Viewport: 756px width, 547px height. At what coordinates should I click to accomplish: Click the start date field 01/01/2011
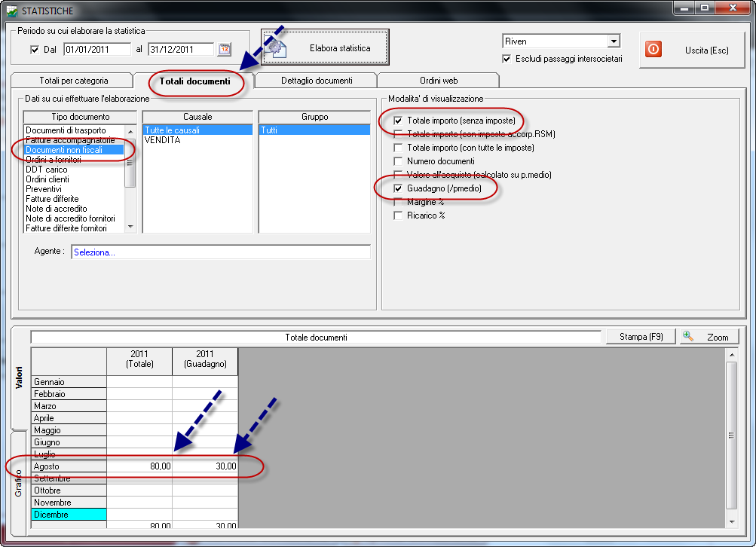97,49
